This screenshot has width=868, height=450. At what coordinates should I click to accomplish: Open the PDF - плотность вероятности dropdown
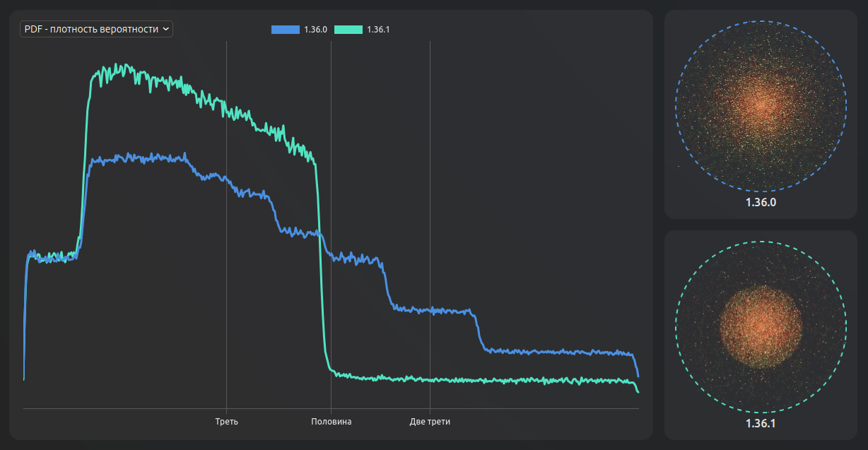[92, 29]
